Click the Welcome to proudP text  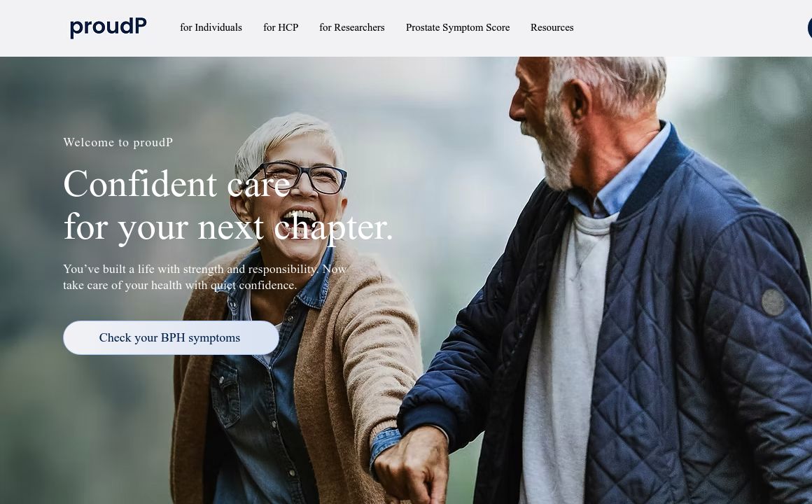pos(118,142)
